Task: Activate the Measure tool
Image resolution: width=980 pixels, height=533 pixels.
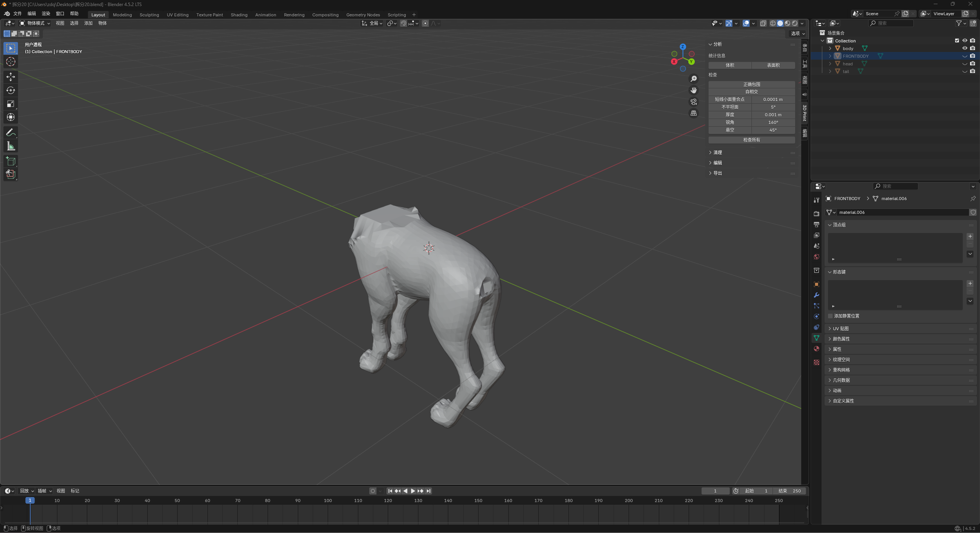Action: point(11,147)
